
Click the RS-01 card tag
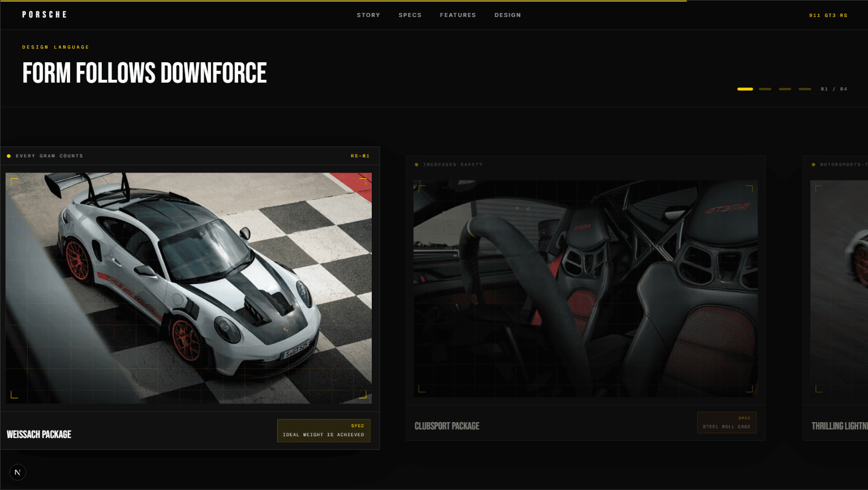[360, 156]
